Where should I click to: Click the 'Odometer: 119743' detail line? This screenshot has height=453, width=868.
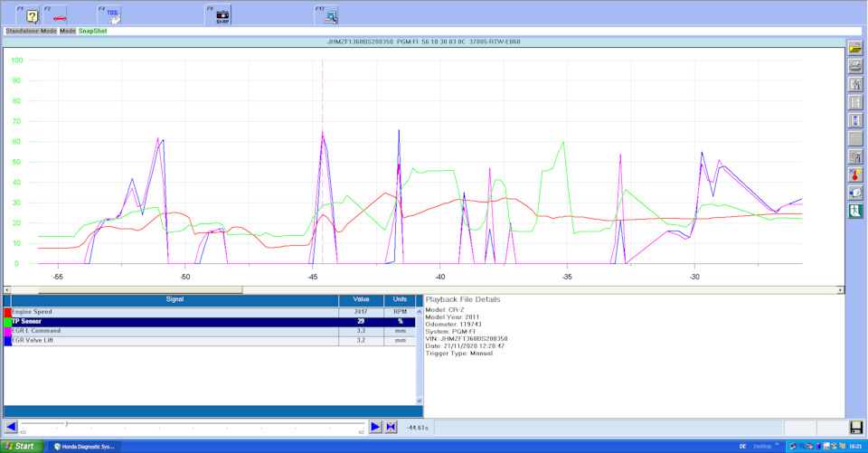[x=453, y=325]
